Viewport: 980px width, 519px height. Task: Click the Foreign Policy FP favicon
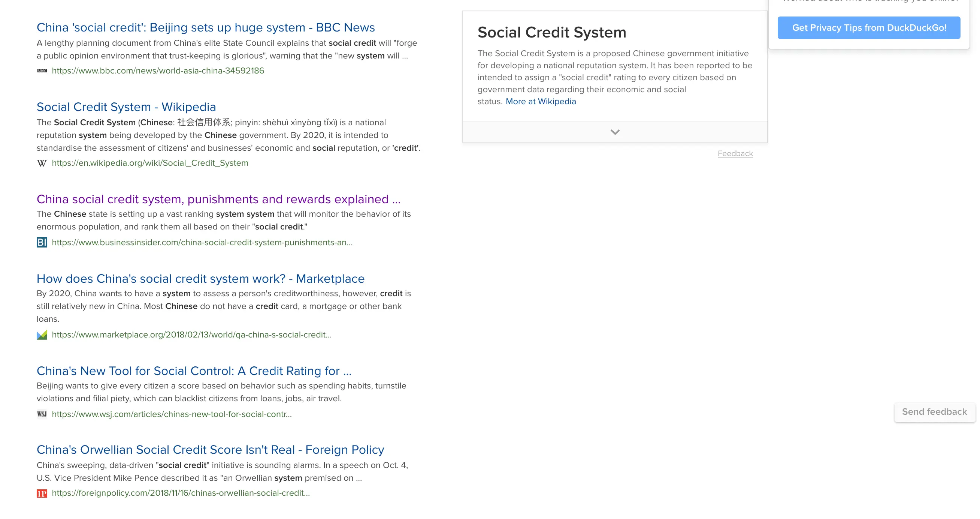click(x=42, y=493)
